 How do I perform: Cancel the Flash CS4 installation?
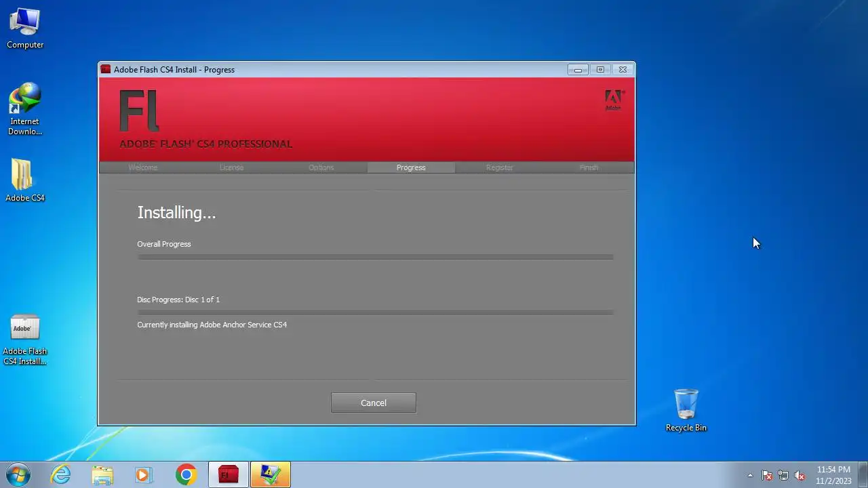[374, 403]
